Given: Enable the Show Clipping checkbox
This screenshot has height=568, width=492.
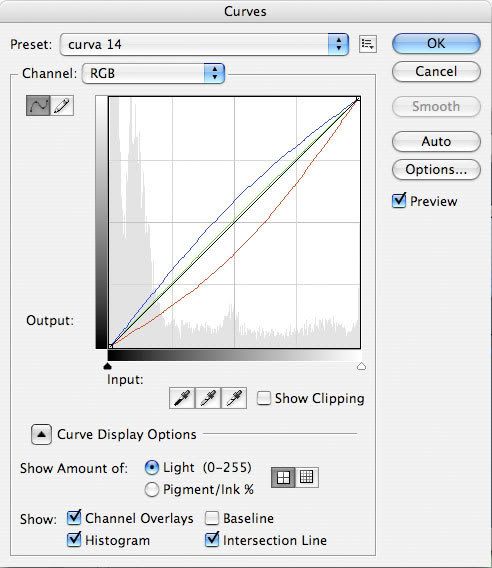Looking at the screenshot, I should click(263, 398).
